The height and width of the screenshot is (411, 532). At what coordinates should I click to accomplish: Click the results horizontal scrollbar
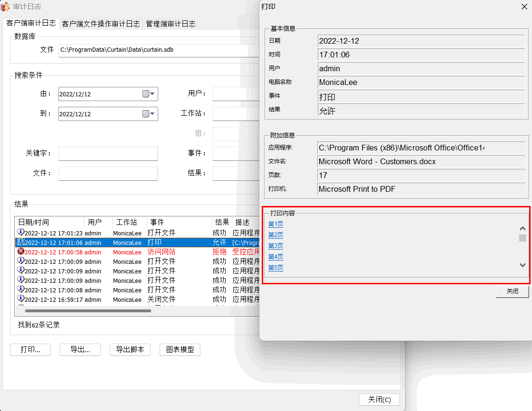pyautogui.click(x=88, y=311)
